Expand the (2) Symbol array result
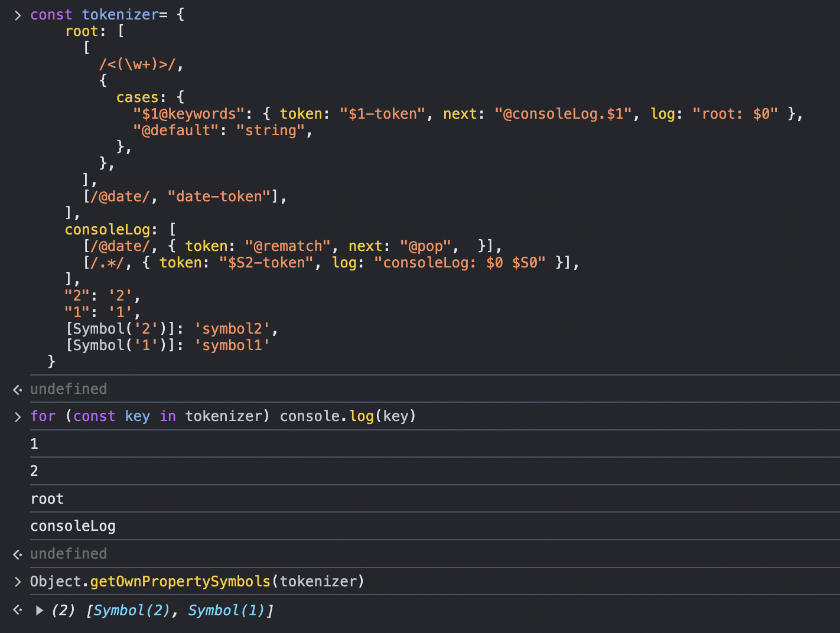 40,611
